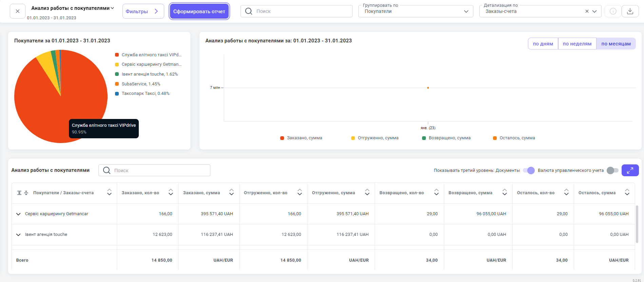Clear the Заказы-счета detail selection
This screenshot has height=282, width=644.
587,11
